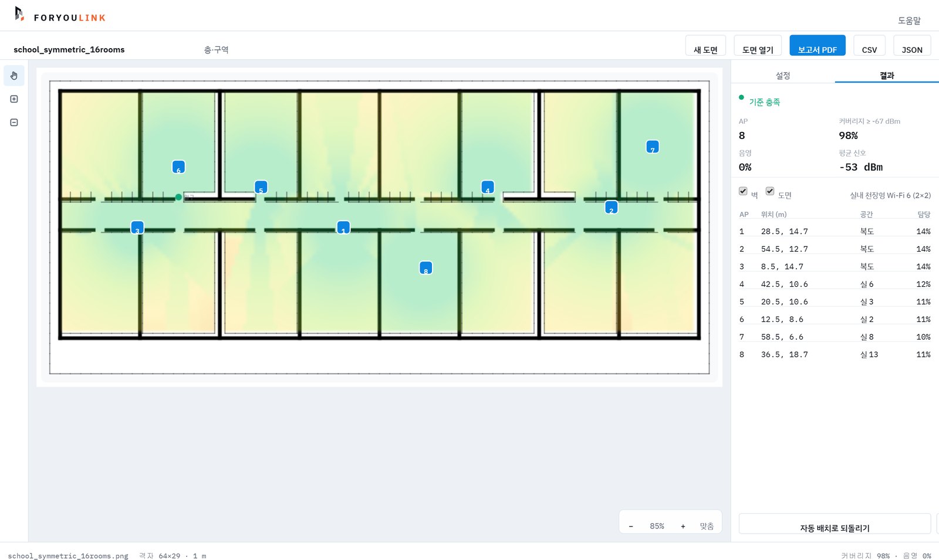Select AP marker 8 on the floor plan
The width and height of the screenshot is (939, 560).
(425, 268)
